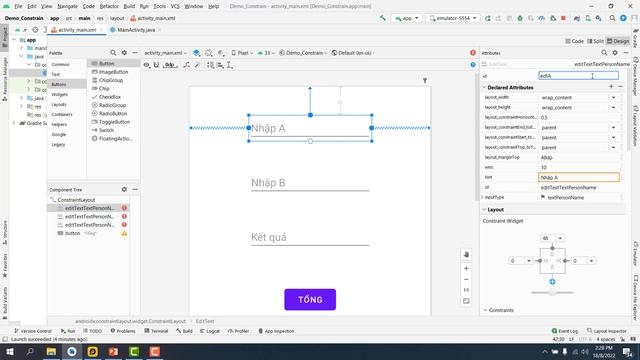Select the activity_main.xml editor tab
Viewport: 640px width, 360px height.
pos(77,30)
